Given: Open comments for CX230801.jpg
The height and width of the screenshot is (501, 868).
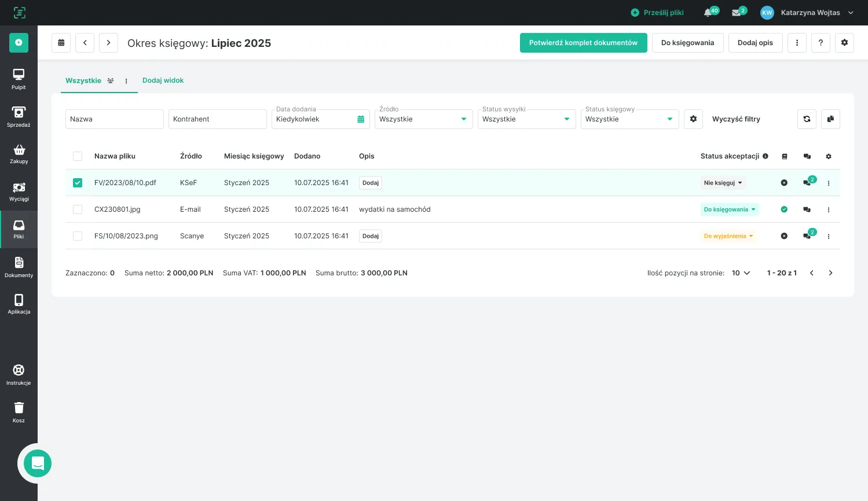Looking at the screenshot, I should (x=807, y=209).
